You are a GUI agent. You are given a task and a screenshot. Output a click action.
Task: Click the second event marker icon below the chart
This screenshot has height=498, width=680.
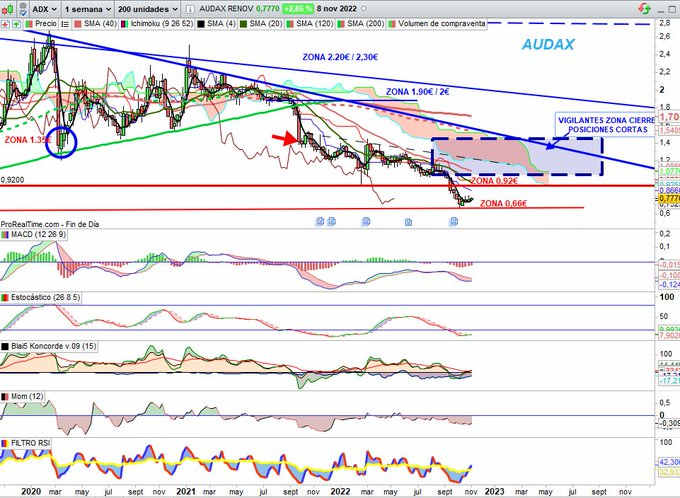tap(332, 221)
